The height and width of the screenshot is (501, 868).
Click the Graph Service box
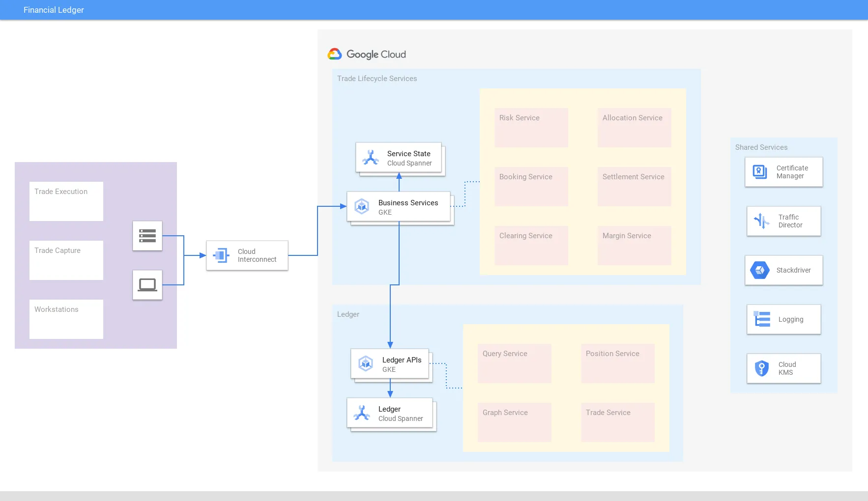point(514,422)
